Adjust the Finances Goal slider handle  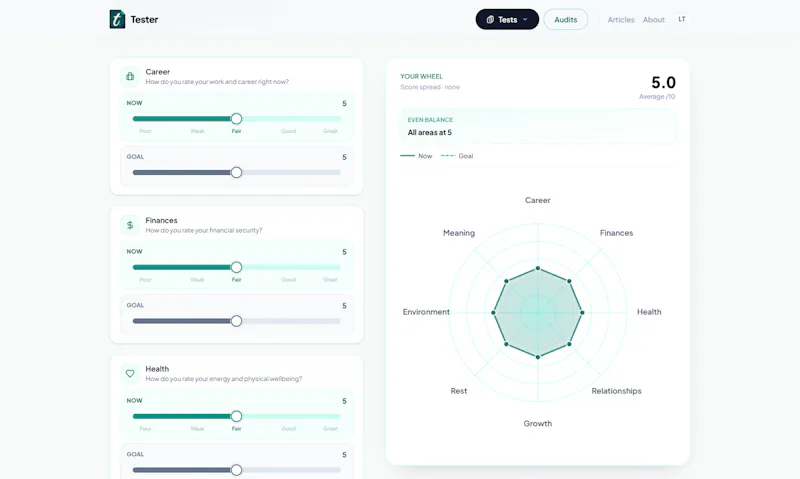pos(236,321)
